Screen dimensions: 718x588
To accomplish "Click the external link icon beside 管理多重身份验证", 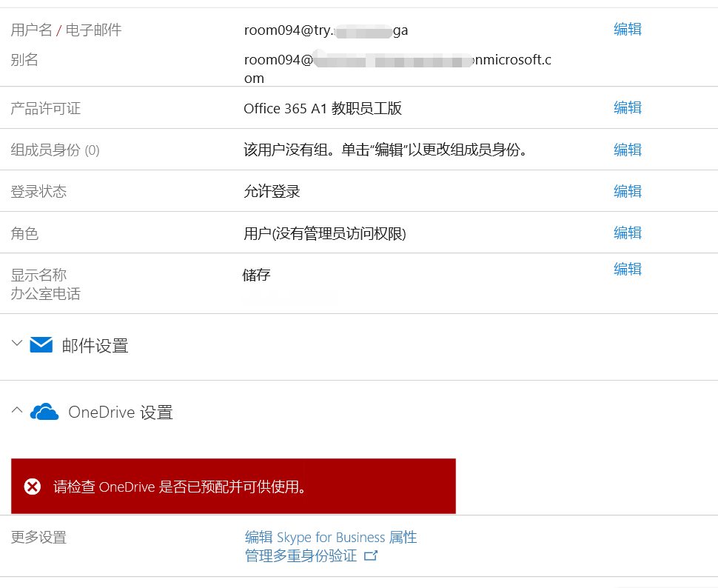I will click(x=370, y=555).
